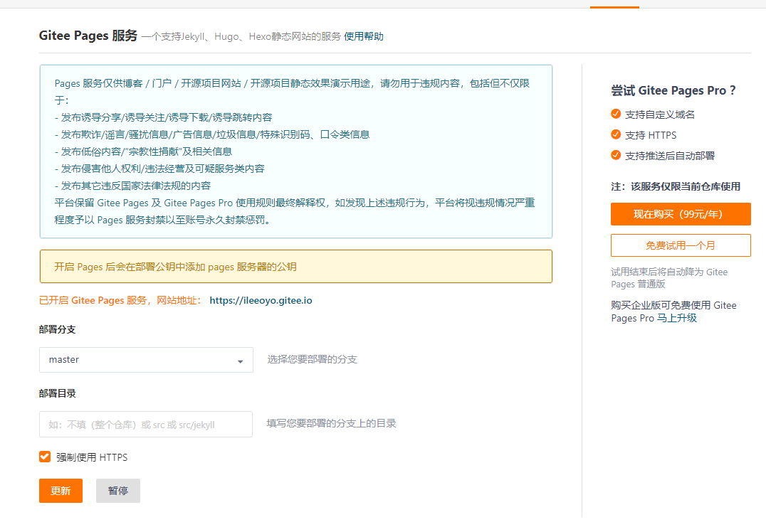Image resolution: width=766 pixels, height=532 pixels.
Task: Click the rule line 发布其它违反国家法律法规的内容
Action: 132,186
